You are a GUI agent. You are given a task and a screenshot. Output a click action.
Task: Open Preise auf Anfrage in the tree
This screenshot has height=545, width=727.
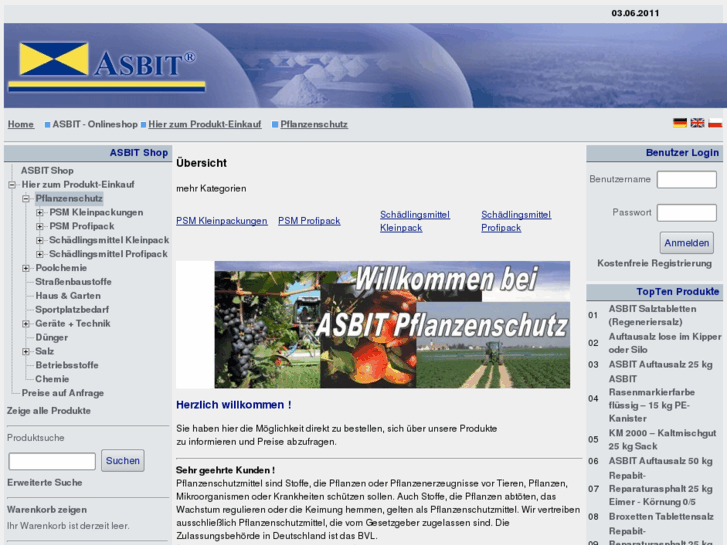pyautogui.click(x=63, y=393)
